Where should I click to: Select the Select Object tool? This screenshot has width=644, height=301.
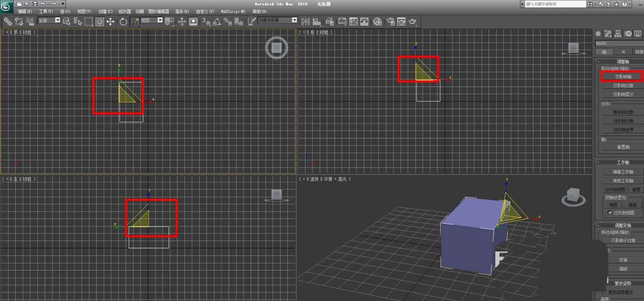66,21
